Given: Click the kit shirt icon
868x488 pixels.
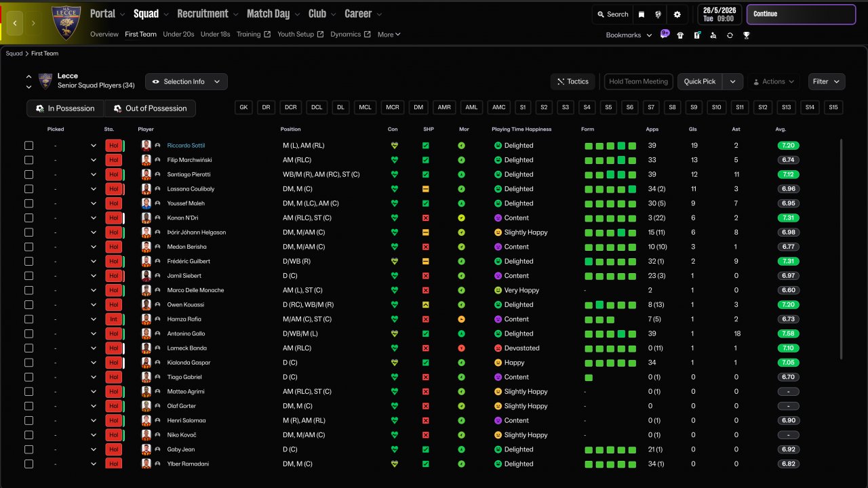Looking at the screenshot, I should coord(680,35).
